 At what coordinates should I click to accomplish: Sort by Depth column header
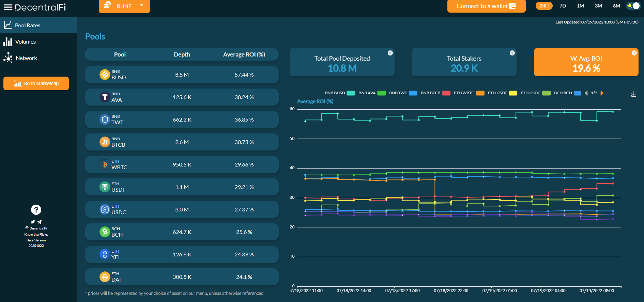pyautogui.click(x=182, y=54)
